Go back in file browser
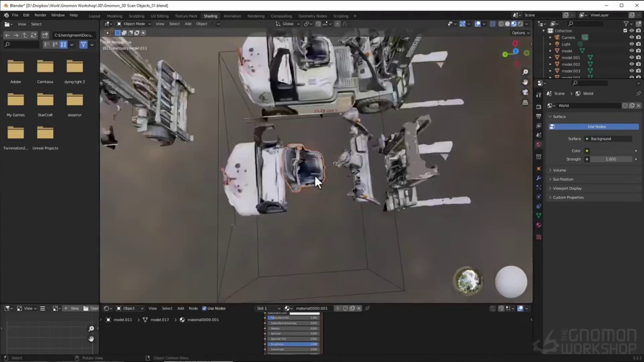Image resolution: width=644 pixels, height=362 pixels. point(7,35)
